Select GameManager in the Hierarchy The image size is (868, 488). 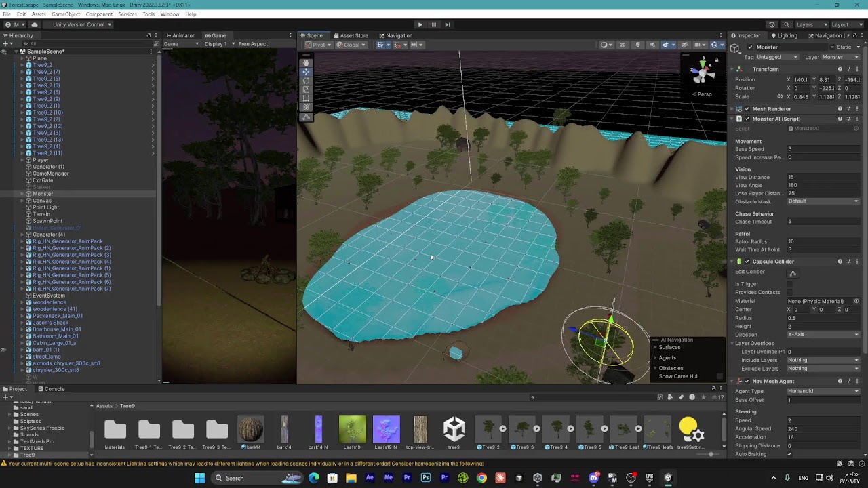pyautogui.click(x=50, y=174)
